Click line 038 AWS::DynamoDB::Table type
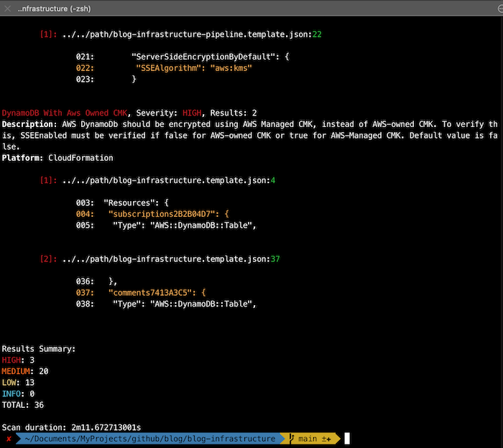Image resolution: width=503 pixels, height=448 pixels. tap(166, 304)
